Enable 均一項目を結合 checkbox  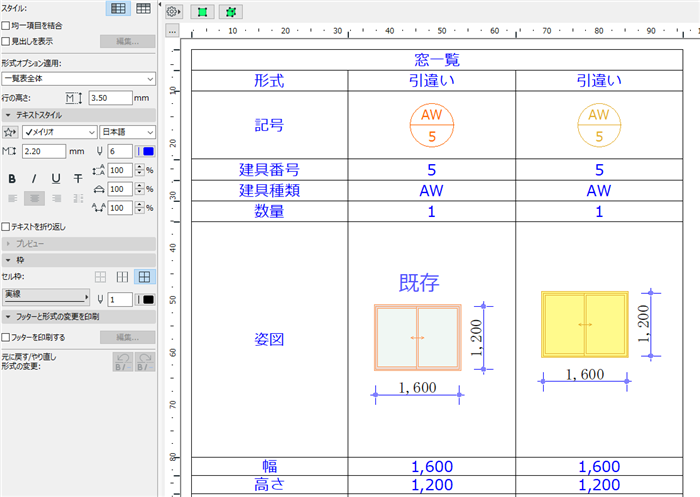click(x=6, y=25)
